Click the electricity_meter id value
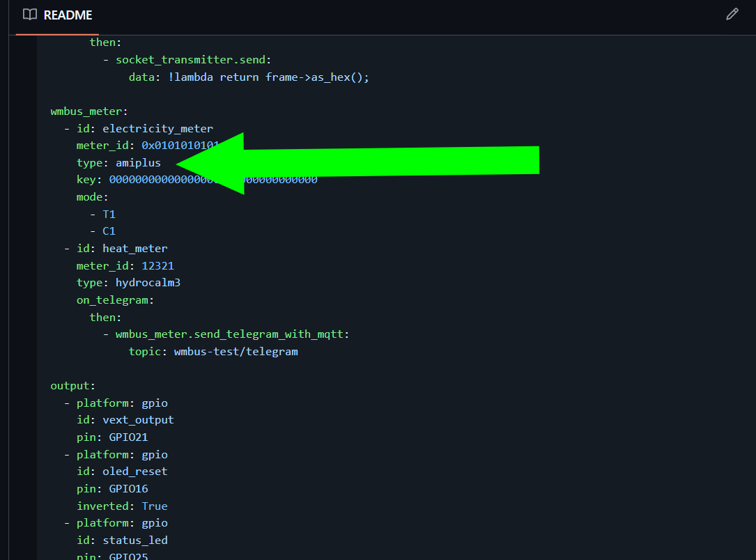 coord(157,129)
